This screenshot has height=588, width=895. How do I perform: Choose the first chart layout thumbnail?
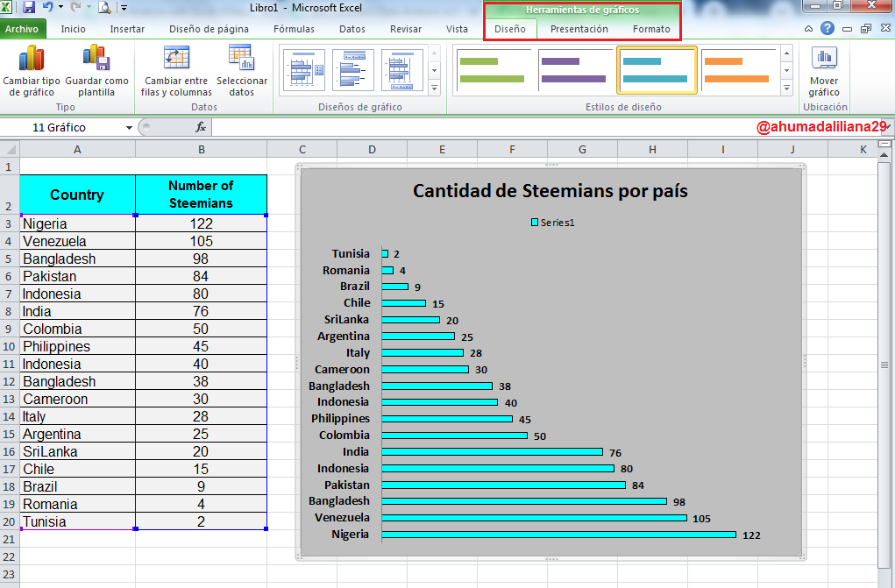point(303,70)
